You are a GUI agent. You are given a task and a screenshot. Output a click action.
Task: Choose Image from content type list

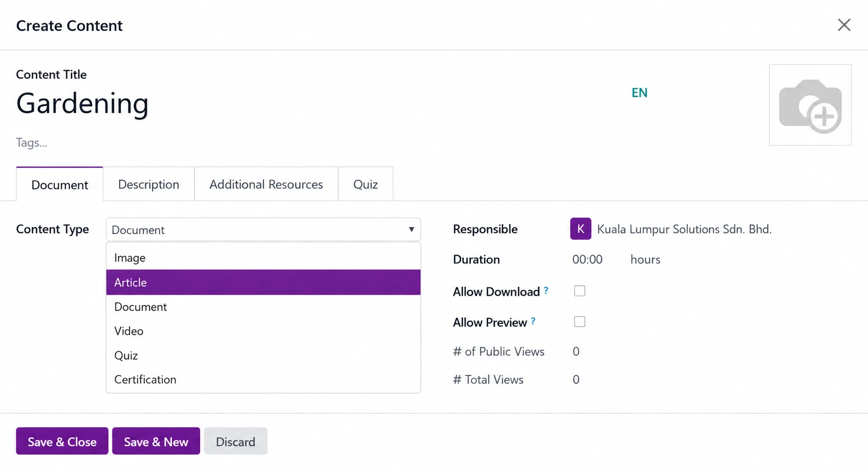263,258
